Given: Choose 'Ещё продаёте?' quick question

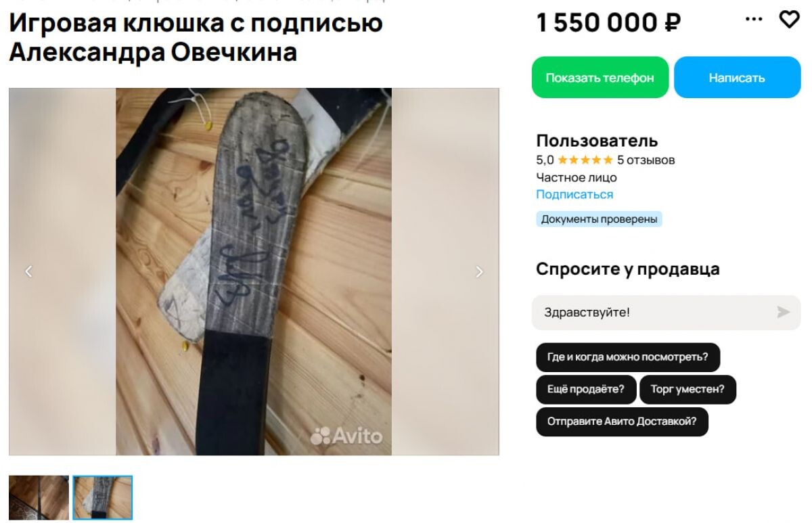Looking at the screenshot, I should click(x=586, y=390).
